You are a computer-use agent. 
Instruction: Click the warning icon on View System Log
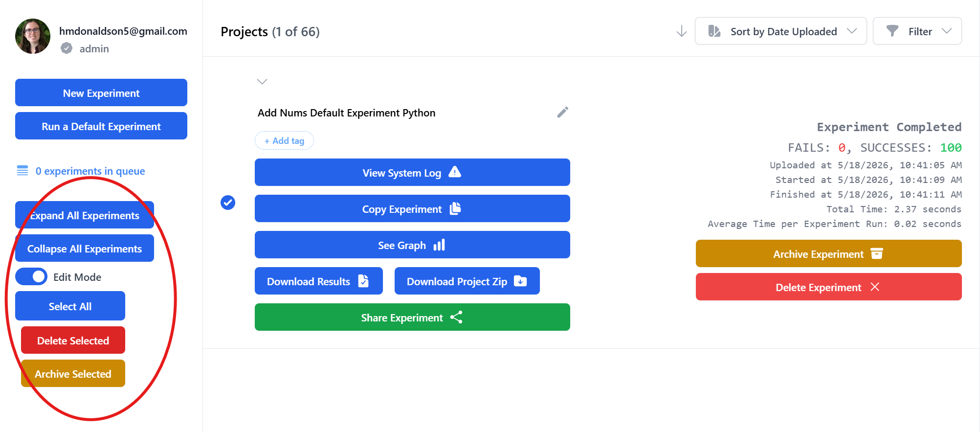455,172
